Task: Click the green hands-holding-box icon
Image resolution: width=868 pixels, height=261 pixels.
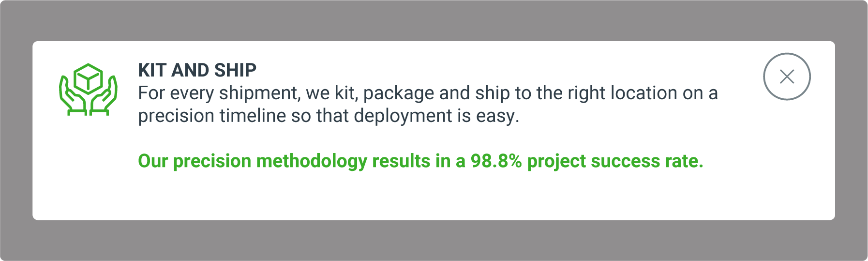Action: 88,90
